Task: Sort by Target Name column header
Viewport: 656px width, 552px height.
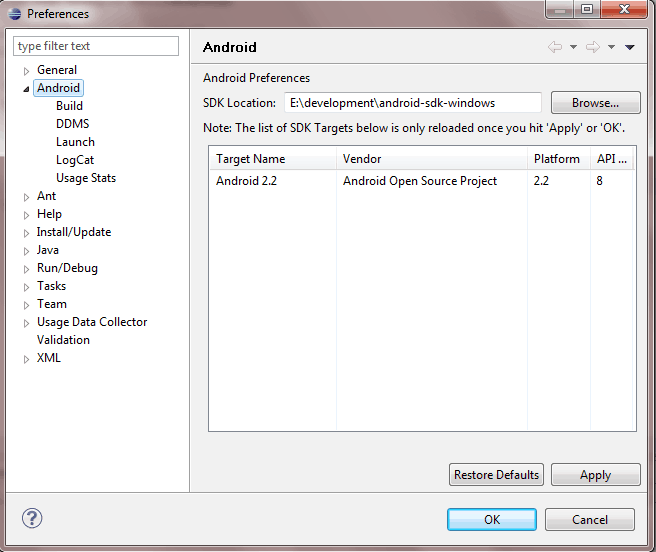Action: click(x=273, y=159)
